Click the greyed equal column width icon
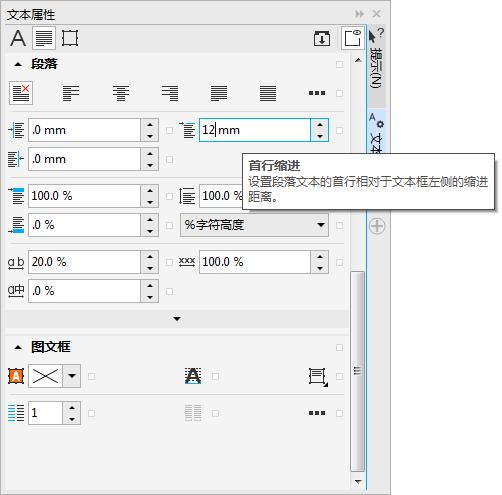Viewport: 502px width, 495px height. pyautogui.click(x=193, y=413)
